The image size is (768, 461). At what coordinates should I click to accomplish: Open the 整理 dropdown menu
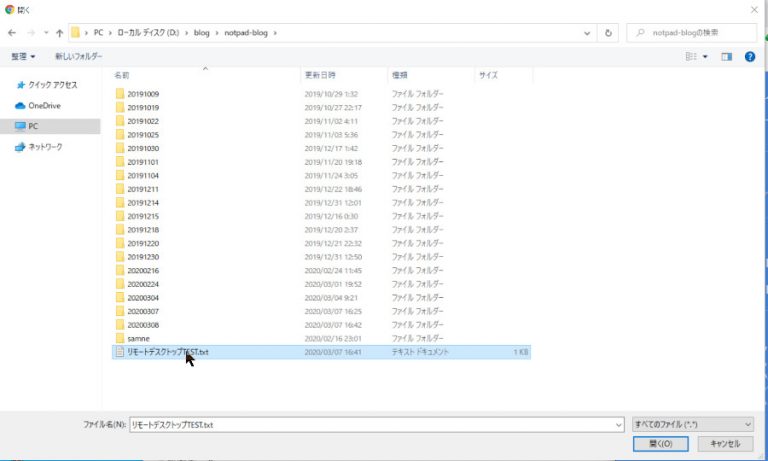[23, 57]
